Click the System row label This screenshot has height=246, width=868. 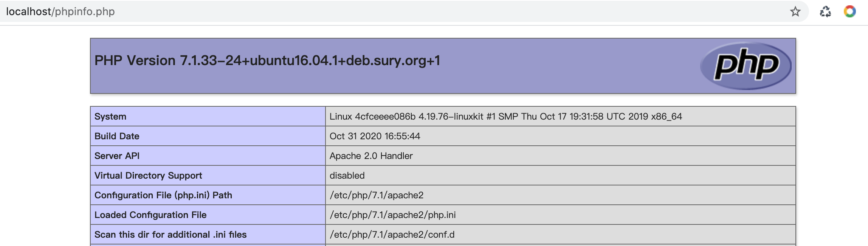(x=110, y=117)
